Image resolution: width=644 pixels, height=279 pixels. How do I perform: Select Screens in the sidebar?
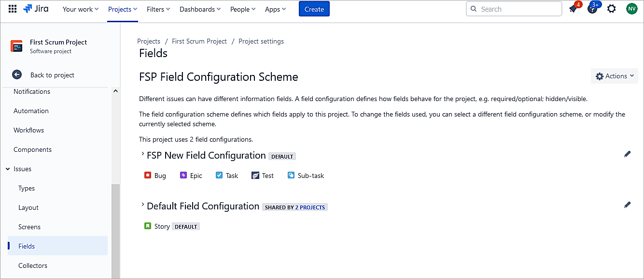coord(29,227)
